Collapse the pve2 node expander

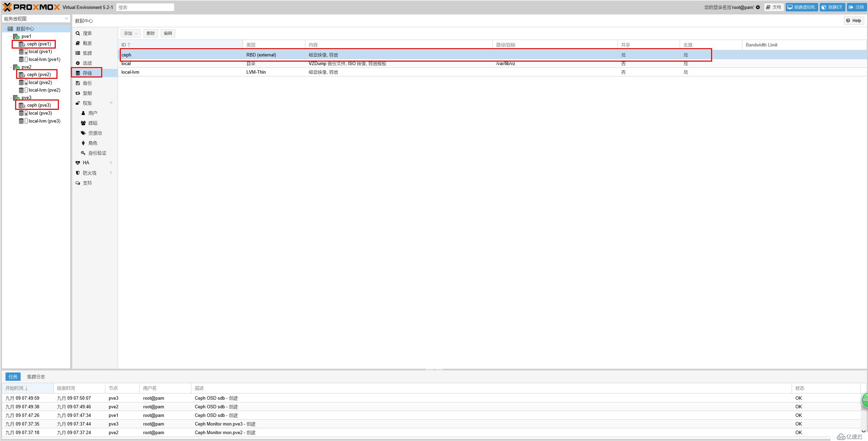(10, 67)
